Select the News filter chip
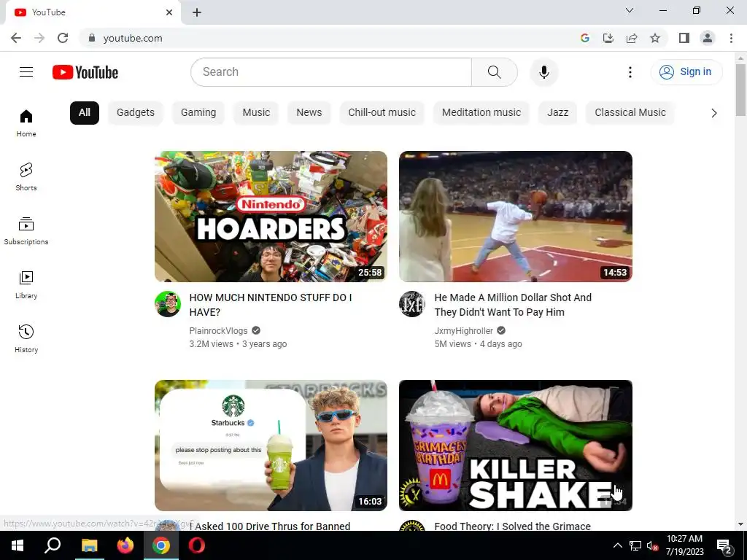Viewport: 747px width, 560px height. (x=309, y=113)
